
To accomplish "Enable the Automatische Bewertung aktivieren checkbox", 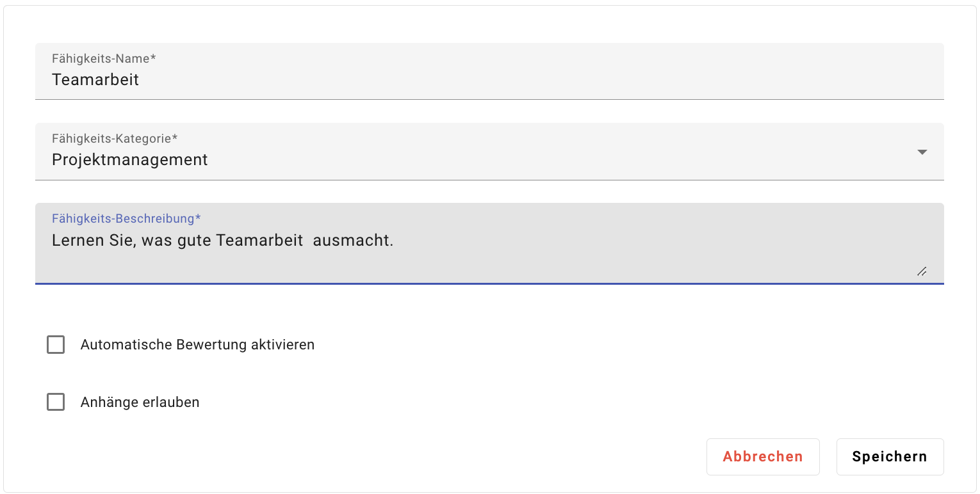I will 56,345.
